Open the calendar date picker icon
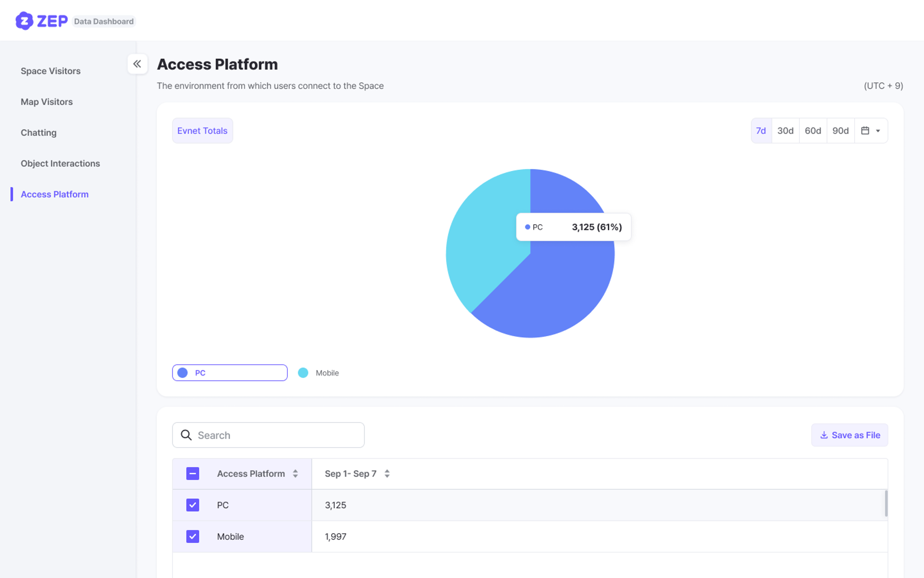 tap(865, 130)
